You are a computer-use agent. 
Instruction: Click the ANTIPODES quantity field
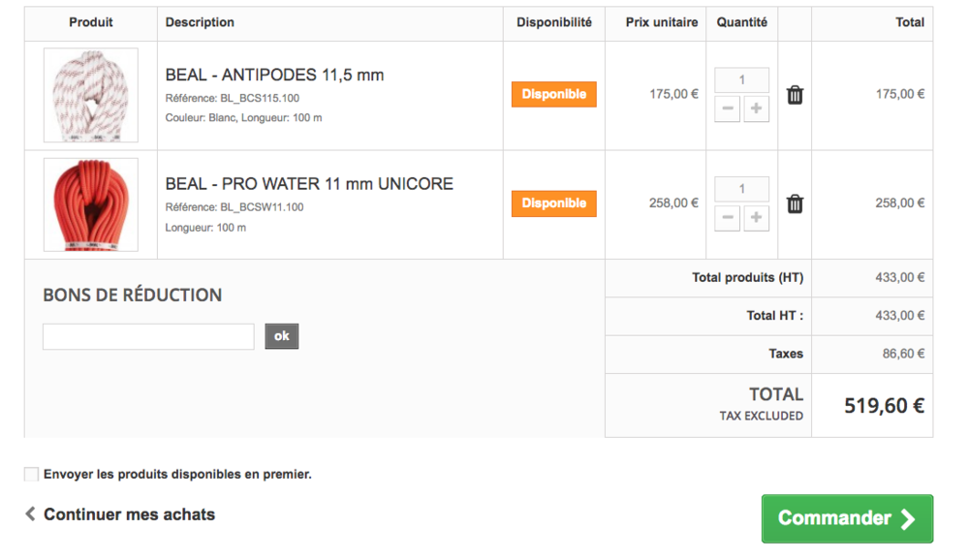click(741, 79)
